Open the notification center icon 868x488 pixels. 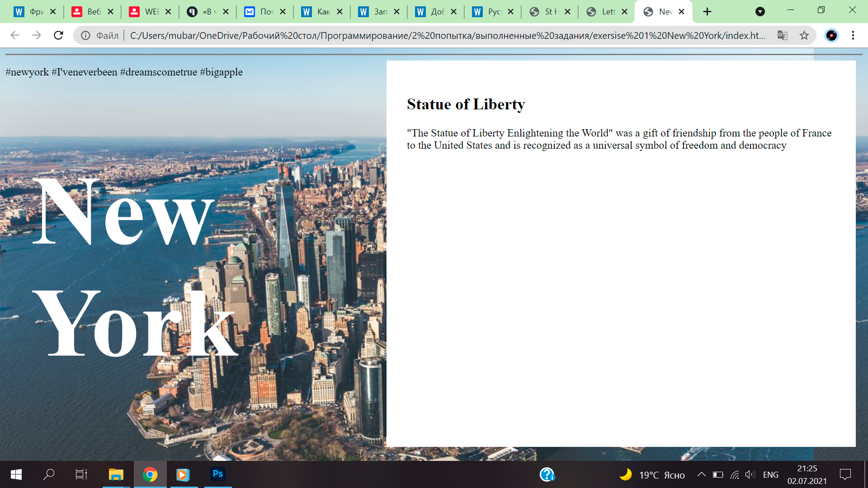point(845,474)
